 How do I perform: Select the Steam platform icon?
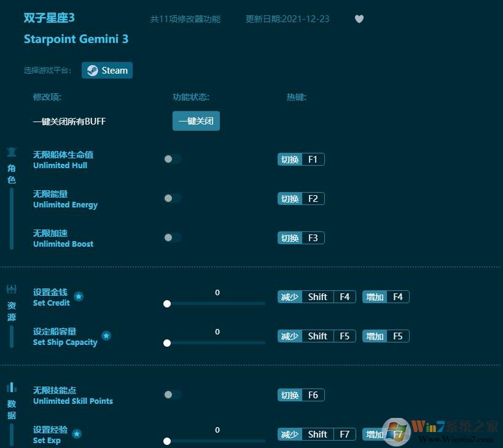93,70
